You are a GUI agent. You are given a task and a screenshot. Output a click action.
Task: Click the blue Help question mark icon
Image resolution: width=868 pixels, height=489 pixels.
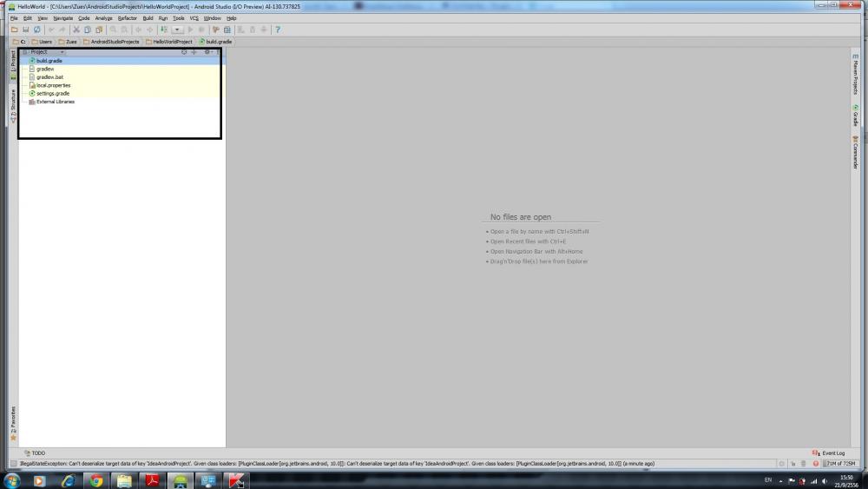point(278,30)
